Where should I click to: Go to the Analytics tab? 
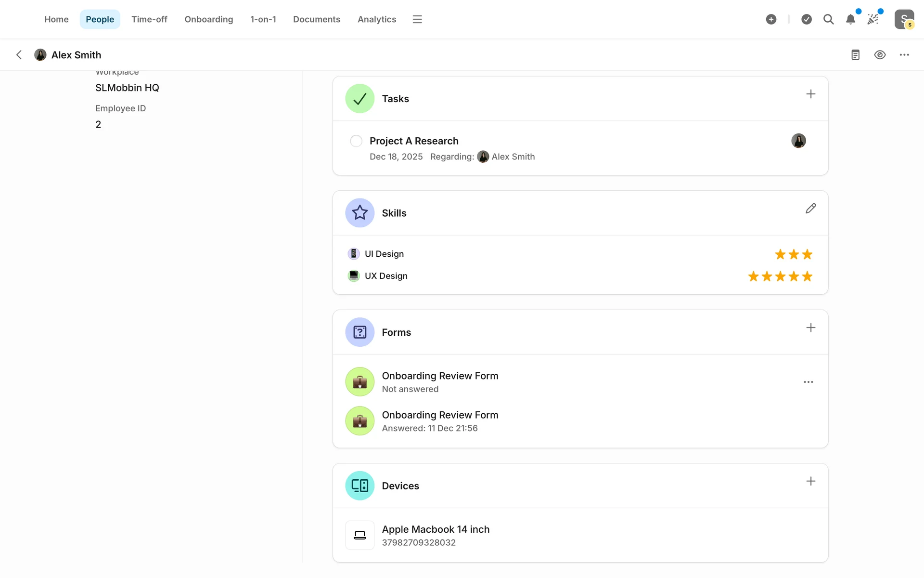pyautogui.click(x=376, y=19)
